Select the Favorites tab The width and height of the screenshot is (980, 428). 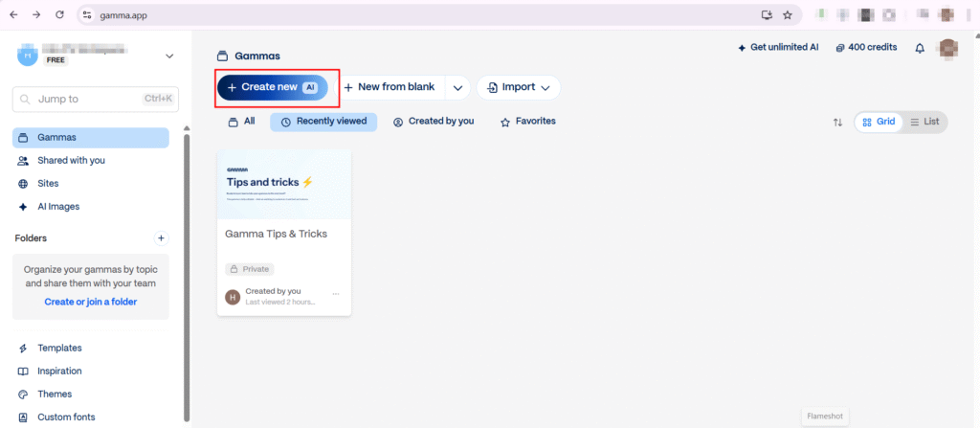point(528,122)
